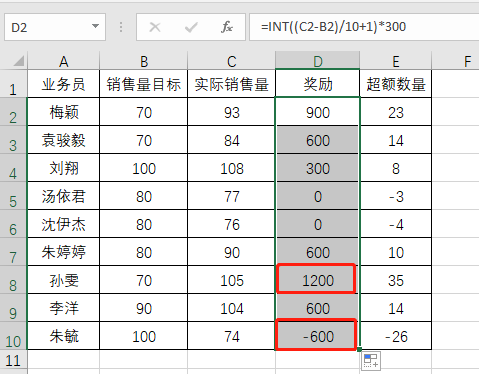The height and width of the screenshot is (374, 479).
Task: Select row 2 header
Action: [x=13, y=112]
